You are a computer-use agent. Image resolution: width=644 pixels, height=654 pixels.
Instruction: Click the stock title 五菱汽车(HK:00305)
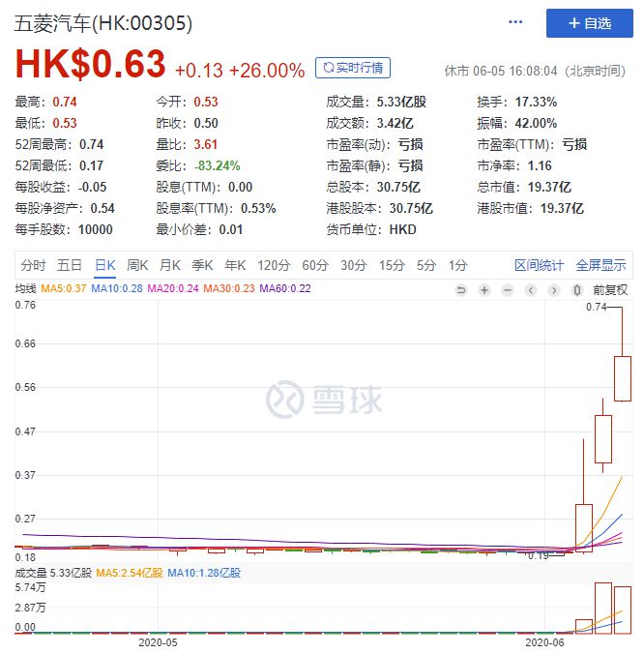(103, 23)
